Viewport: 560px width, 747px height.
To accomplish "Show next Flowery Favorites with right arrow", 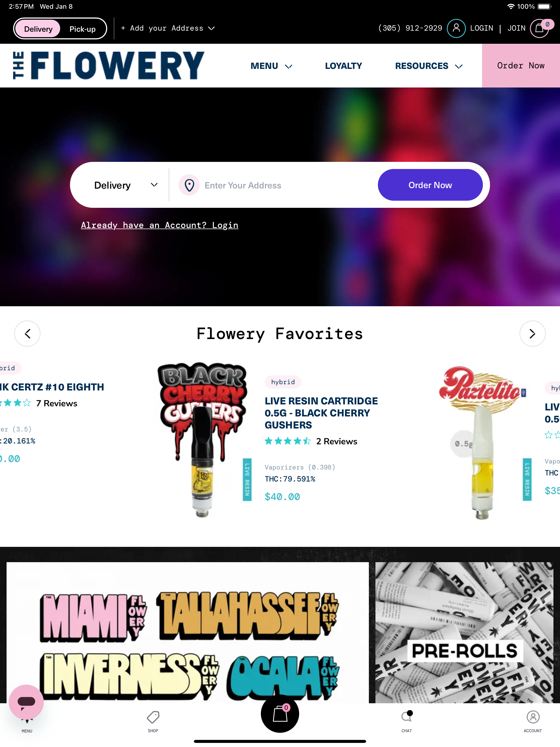I will click(x=532, y=334).
